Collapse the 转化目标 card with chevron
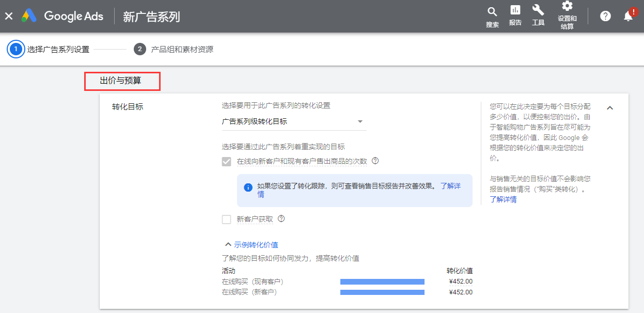This screenshot has width=644, height=313. click(x=610, y=108)
